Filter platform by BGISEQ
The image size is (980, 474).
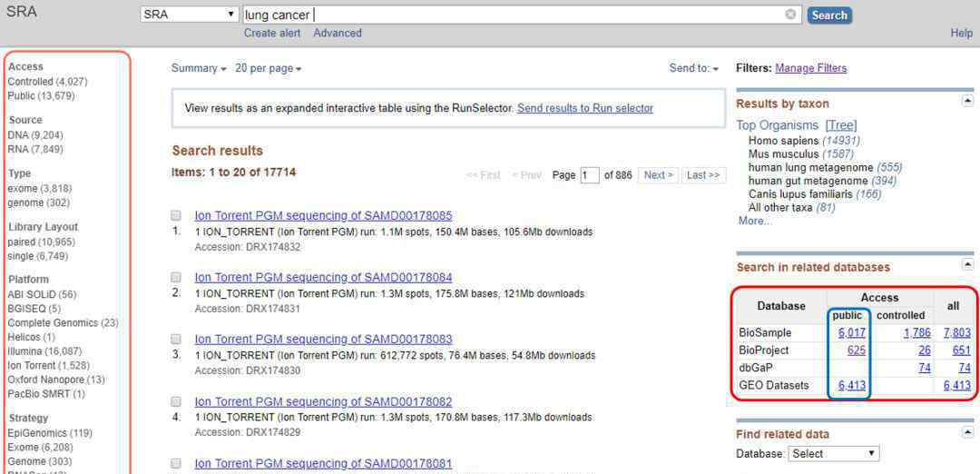click(x=34, y=309)
